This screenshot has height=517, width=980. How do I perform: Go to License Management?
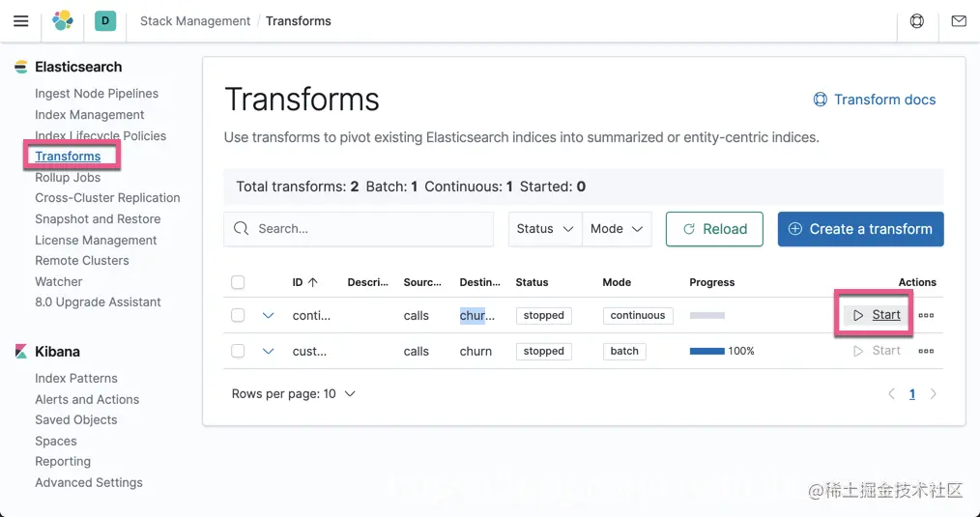coord(96,240)
